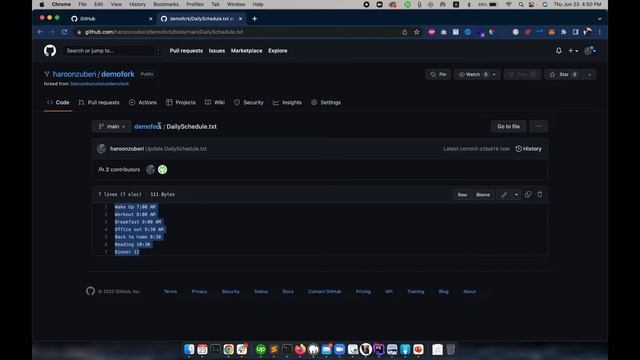Copy raw contents with the copy icon
Image resolution: width=640 pixels, height=360 pixels.
[528, 195]
